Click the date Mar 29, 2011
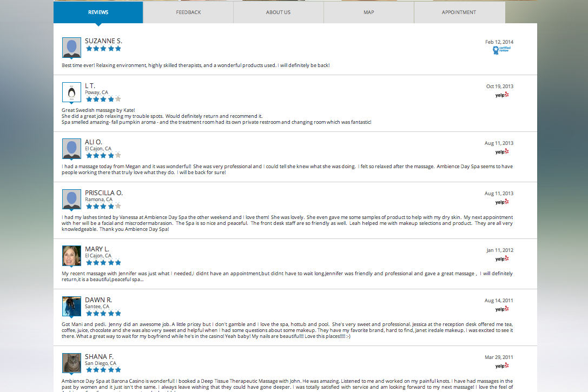Viewport: 588px width, 392px height. 499,357
